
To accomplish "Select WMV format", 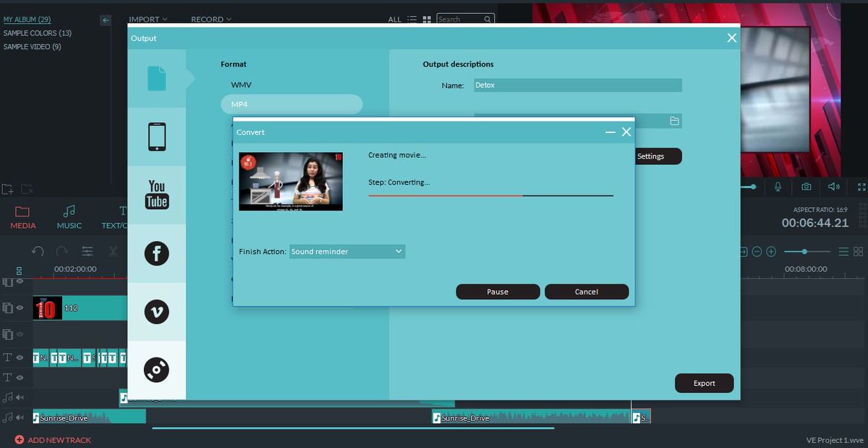I will [242, 85].
